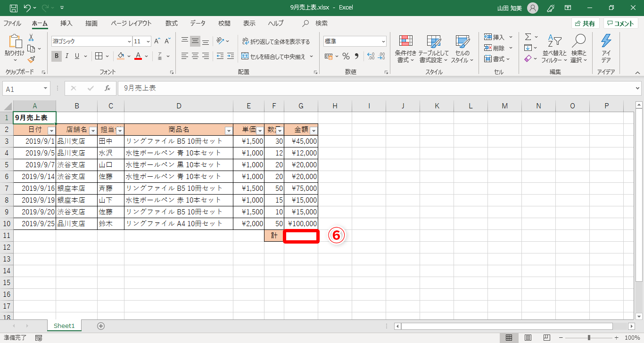Toggle middle vertical alignment
Screen dimensions: 644x343
[195, 41]
